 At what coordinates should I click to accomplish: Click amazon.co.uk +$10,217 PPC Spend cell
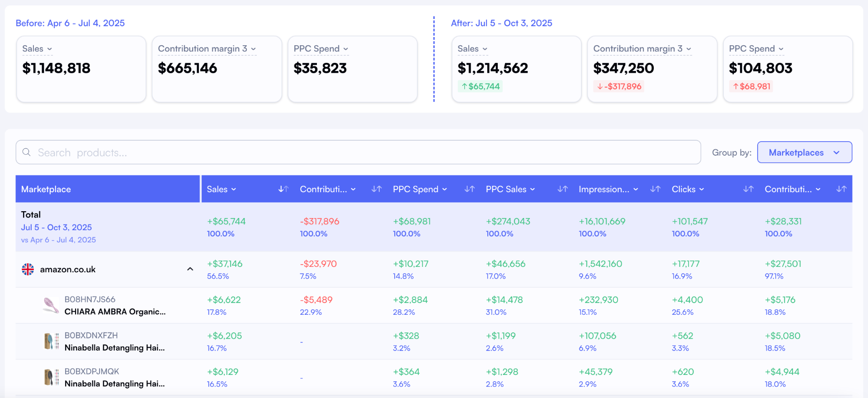pyautogui.click(x=410, y=264)
